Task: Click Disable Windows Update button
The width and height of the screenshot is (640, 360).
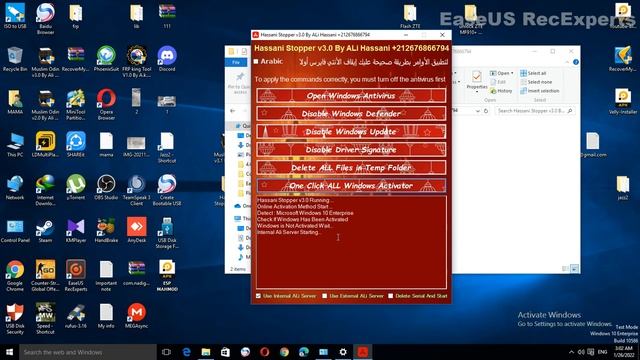Action: click(351, 132)
